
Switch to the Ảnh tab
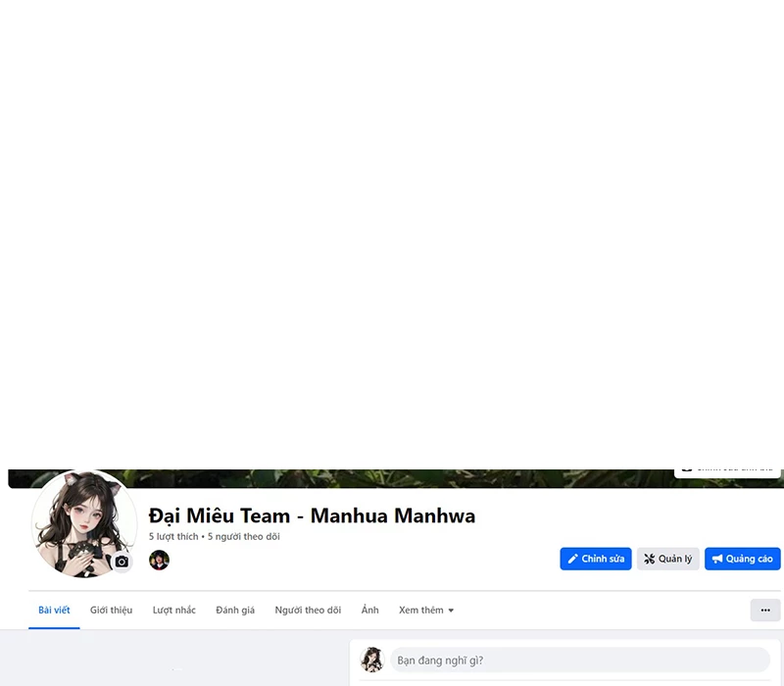click(369, 610)
